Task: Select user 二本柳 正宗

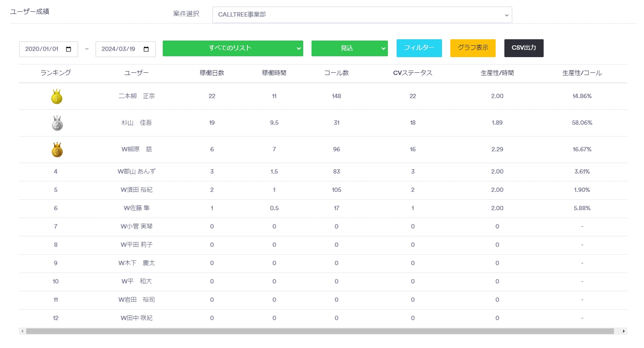Action: [x=137, y=96]
